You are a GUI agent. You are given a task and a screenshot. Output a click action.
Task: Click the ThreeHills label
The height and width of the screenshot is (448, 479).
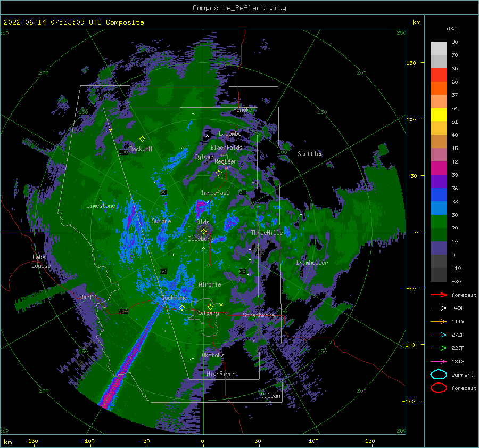[x=267, y=233]
